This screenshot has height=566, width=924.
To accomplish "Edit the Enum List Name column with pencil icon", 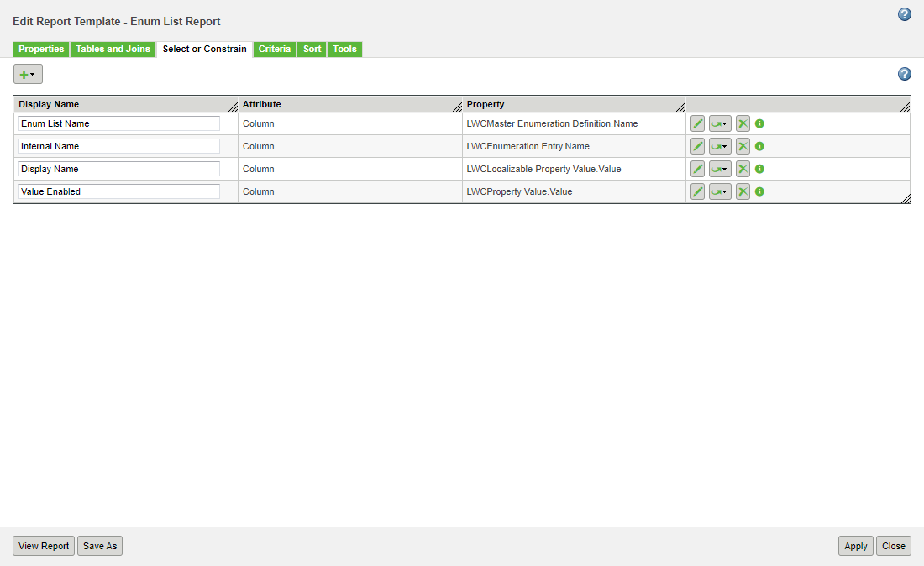I will tap(697, 123).
